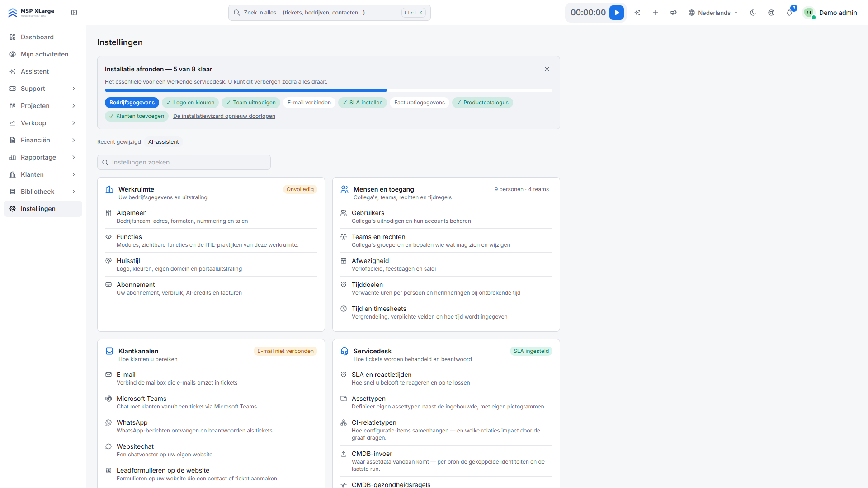Click the announcements megaphone icon
The image size is (868, 488).
pyautogui.click(x=674, y=13)
